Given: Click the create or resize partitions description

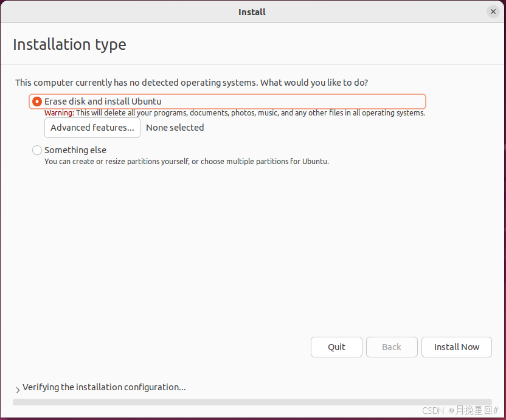Looking at the screenshot, I should click(187, 161).
